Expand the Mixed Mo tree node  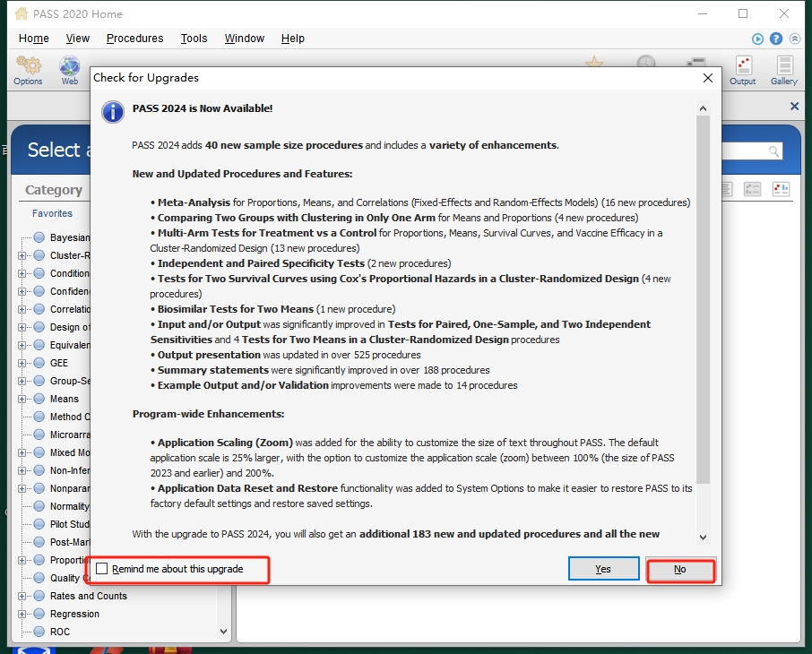(22, 452)
